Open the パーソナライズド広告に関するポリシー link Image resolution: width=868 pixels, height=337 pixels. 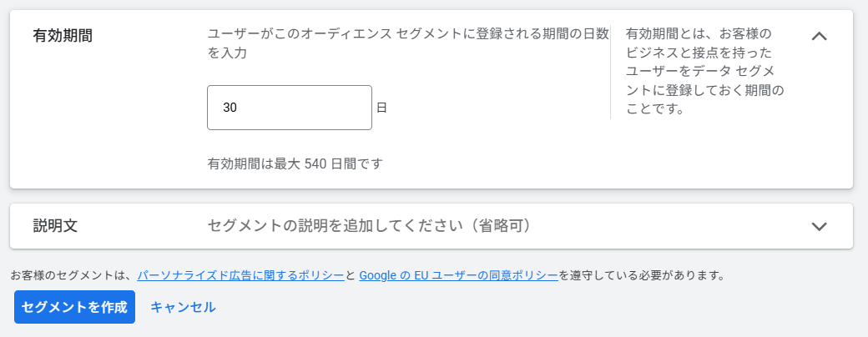point(240,274)
